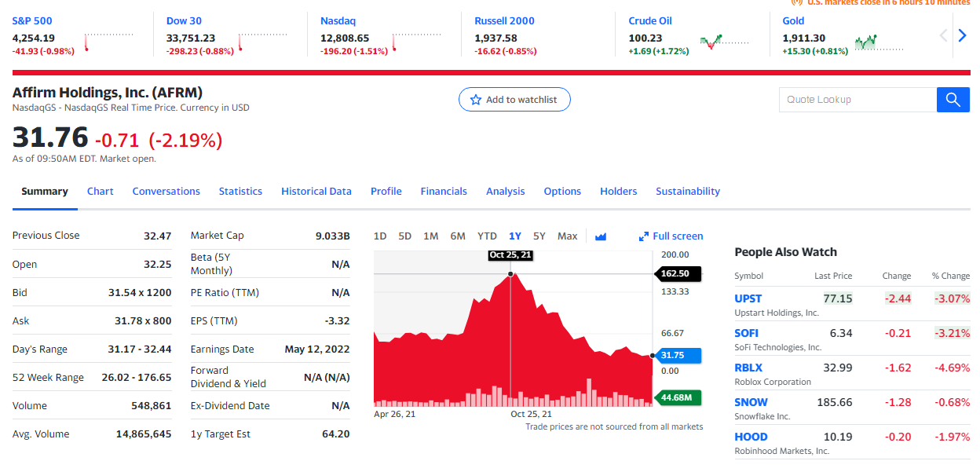View the Analysis tab
The height and width of the screenshot is (472, 980).
[506, 191]
